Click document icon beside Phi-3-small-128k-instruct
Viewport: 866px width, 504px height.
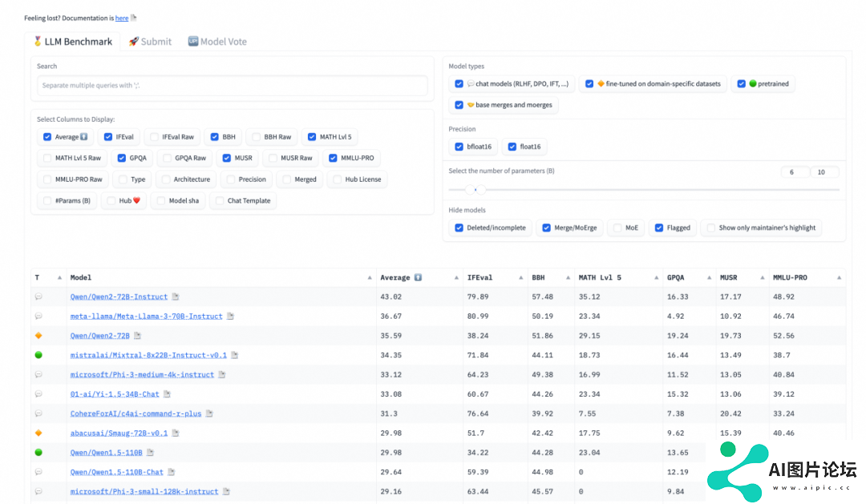click(226, 491)
